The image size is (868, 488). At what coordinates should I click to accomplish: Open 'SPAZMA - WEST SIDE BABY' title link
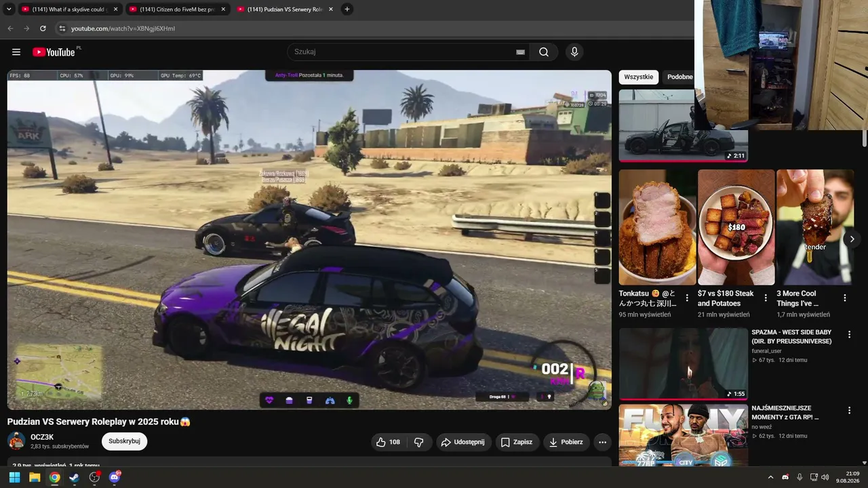(x=791, y=337)
